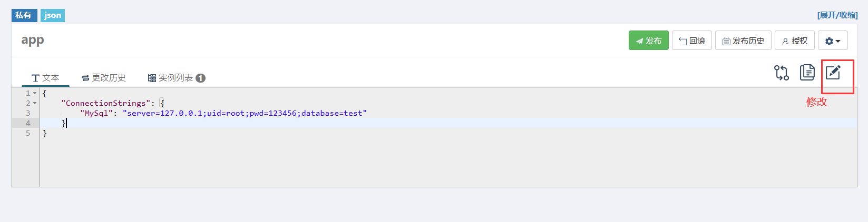
Task: Click the document copy icon beside edit
Action: [x=807, y=72]
